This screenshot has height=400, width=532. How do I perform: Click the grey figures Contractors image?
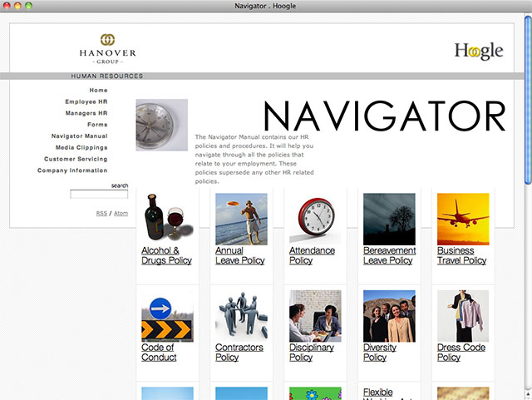(x=241, y=316)
